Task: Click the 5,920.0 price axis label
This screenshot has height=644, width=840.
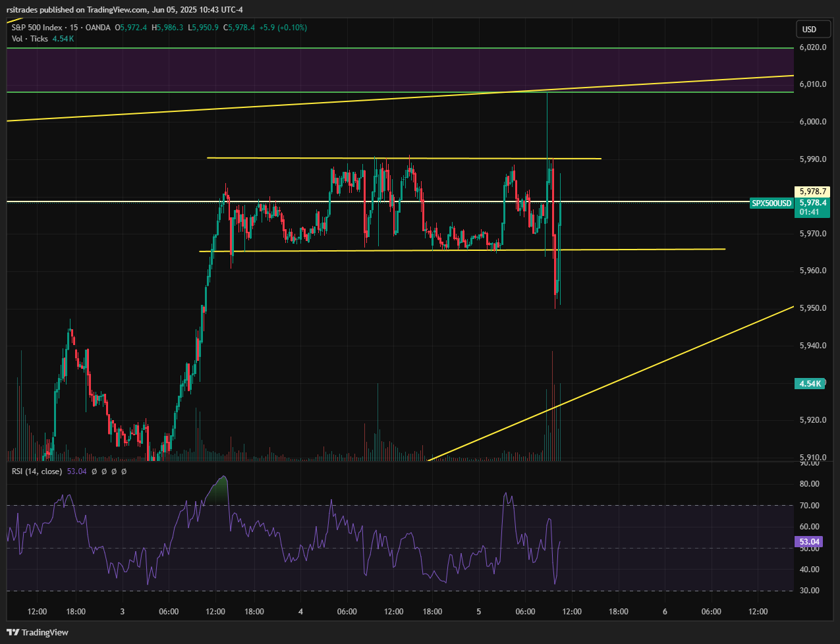Action: 812,420
